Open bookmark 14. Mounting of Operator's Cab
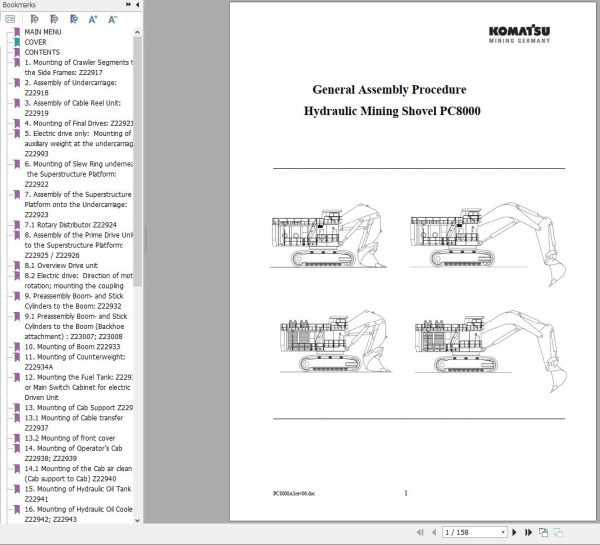 click(73, 453)
